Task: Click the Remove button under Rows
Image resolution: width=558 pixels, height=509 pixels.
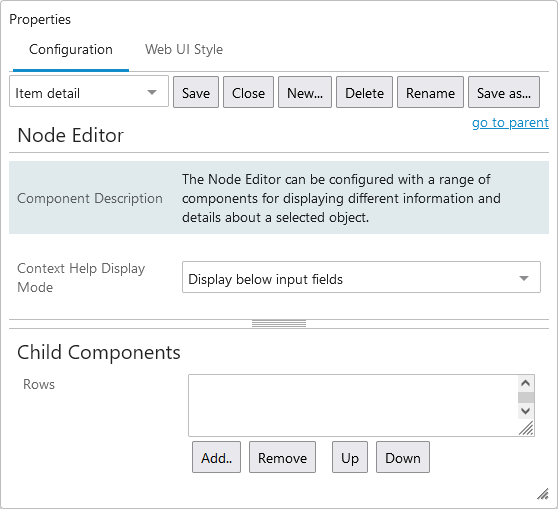Action: 282,457
